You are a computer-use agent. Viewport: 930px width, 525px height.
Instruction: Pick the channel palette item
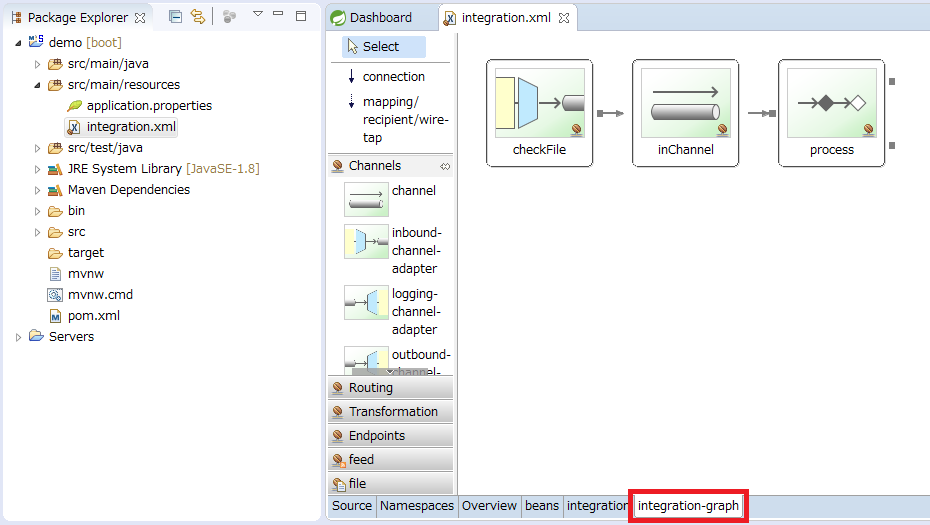click(390, 198)
